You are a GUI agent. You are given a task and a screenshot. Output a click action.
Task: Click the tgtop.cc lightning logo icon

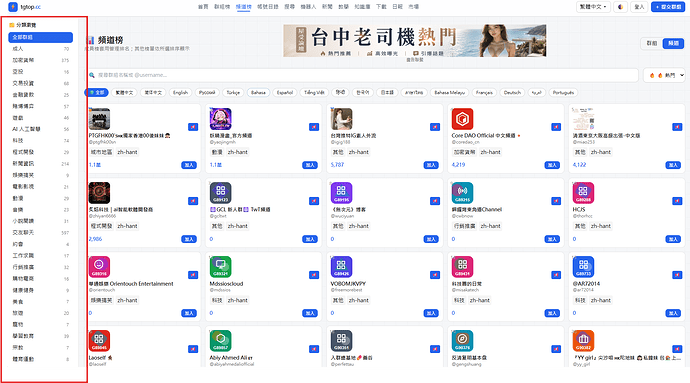[13, 7]
